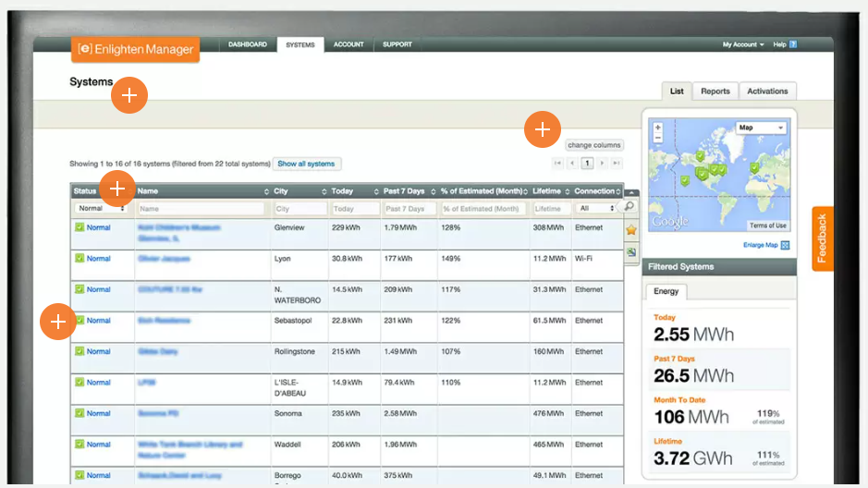The height and width of the screenshot is (488, 868).
Task: Focus the Today filter field
Action: [x=355, y=209]
